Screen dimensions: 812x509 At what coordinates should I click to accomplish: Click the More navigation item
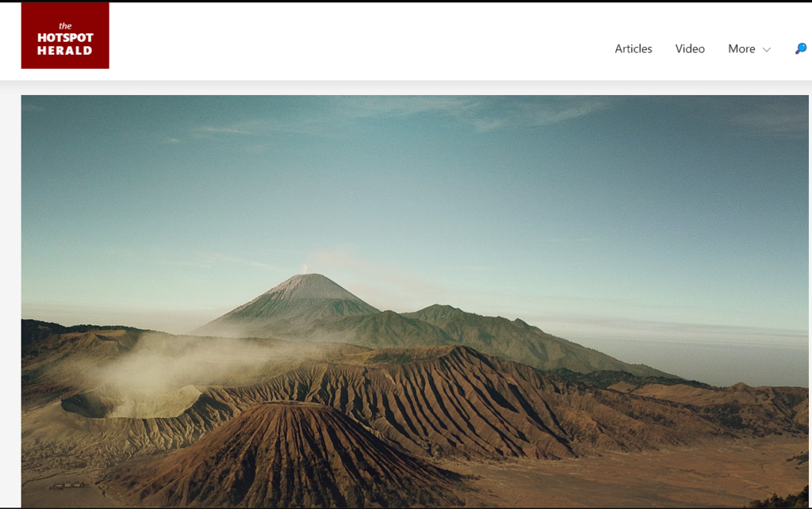pyautogui.click(x=742, y=48)
